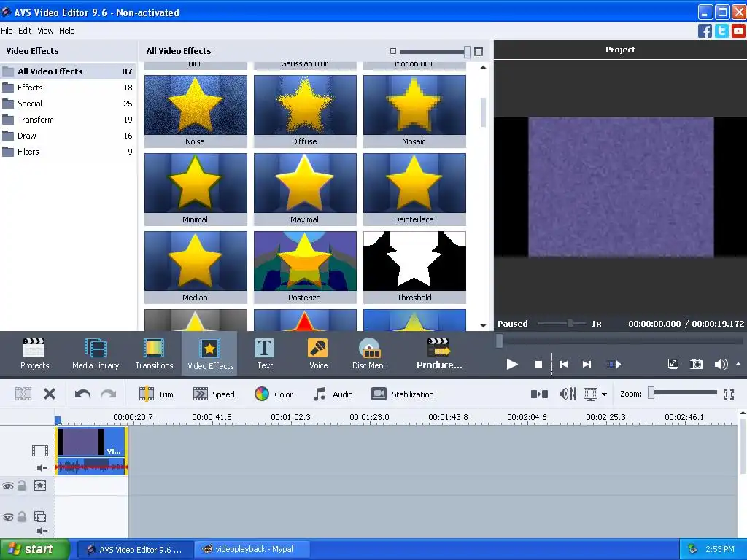Open the View menu
This screenshot has height=560, width=747.
coord(45,31)
